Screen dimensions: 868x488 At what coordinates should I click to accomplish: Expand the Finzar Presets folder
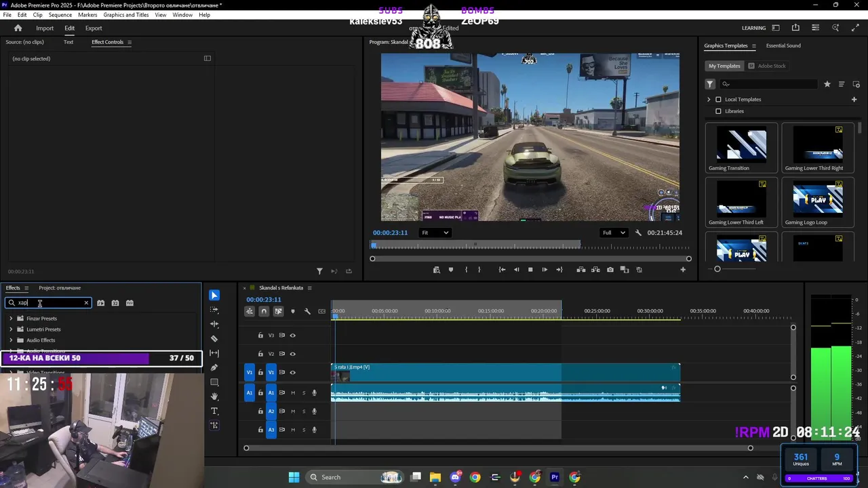click(11, 319)
